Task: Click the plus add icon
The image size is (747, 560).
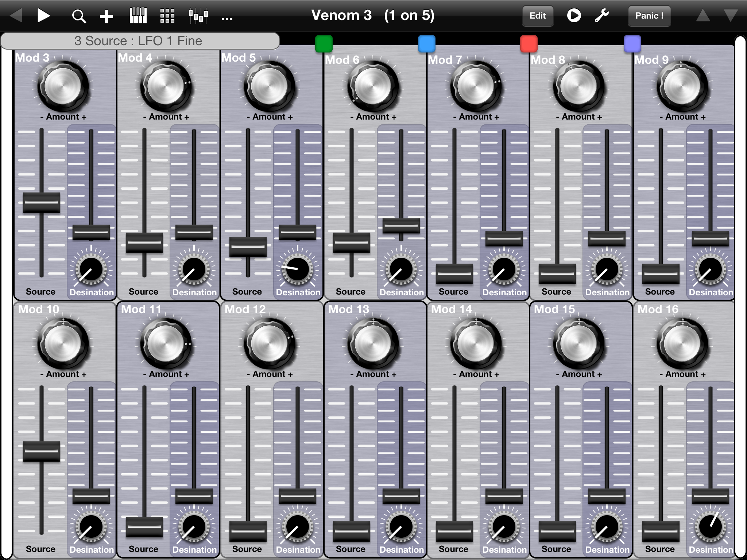Action: [x=107, y=16]
